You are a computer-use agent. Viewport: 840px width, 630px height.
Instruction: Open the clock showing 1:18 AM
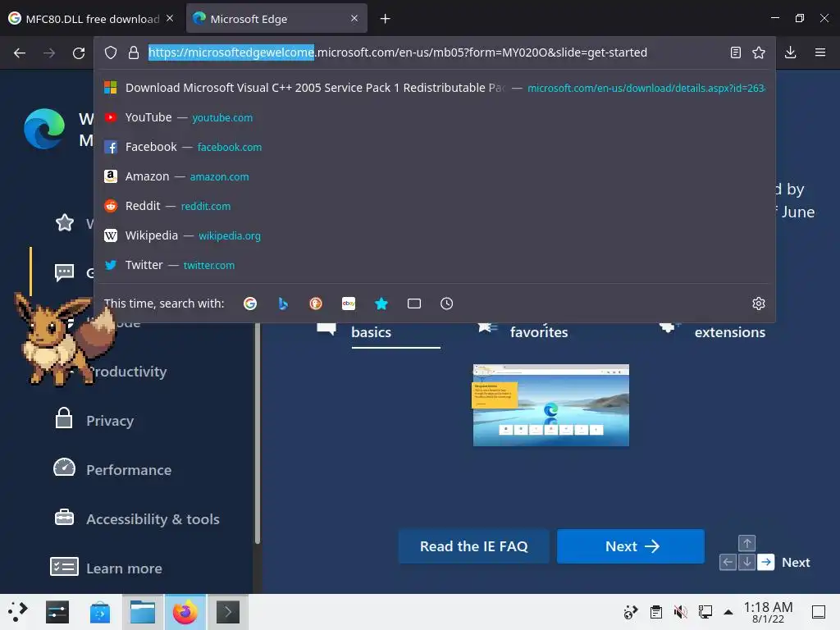(768, 612)
